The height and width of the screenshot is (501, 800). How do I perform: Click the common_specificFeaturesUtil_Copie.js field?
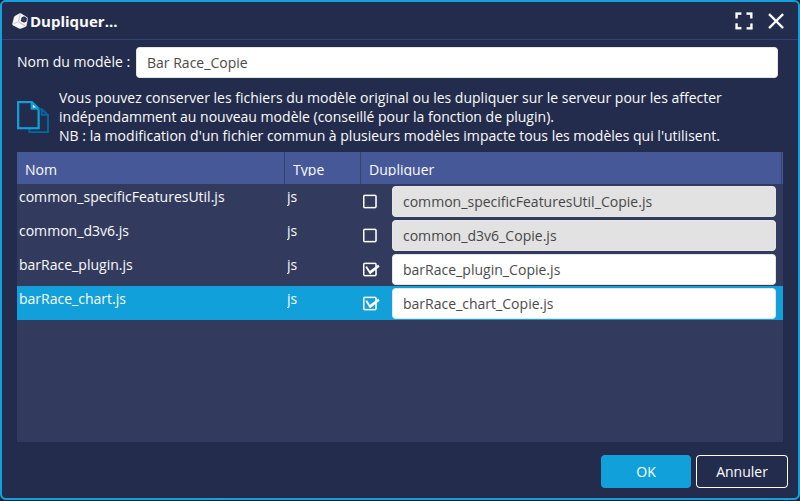click(x=583, y=202)
